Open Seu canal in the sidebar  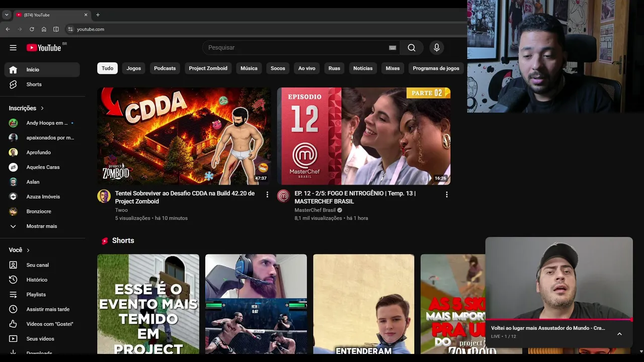(x=42, y=265)
